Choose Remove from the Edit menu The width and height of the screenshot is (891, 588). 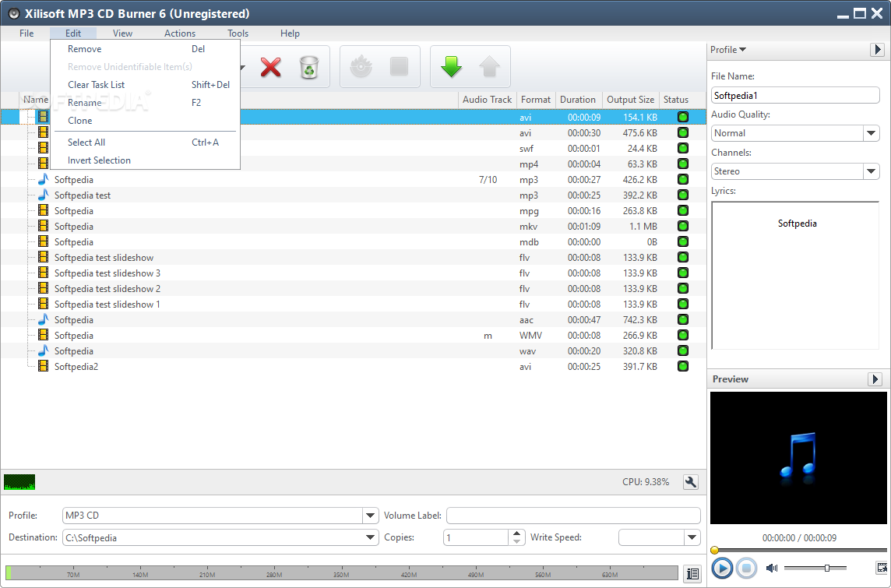point(145,49)
